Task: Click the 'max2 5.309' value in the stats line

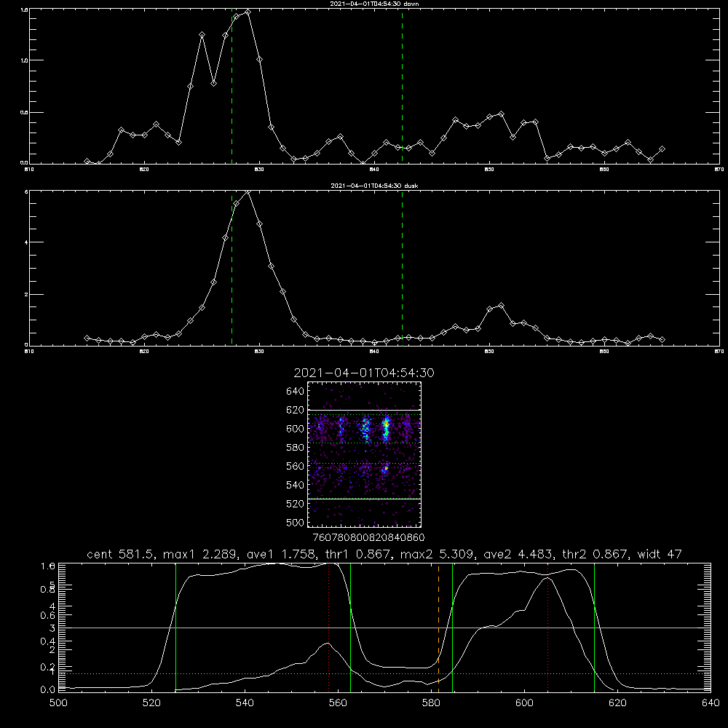Action: (x=438, y=554)
